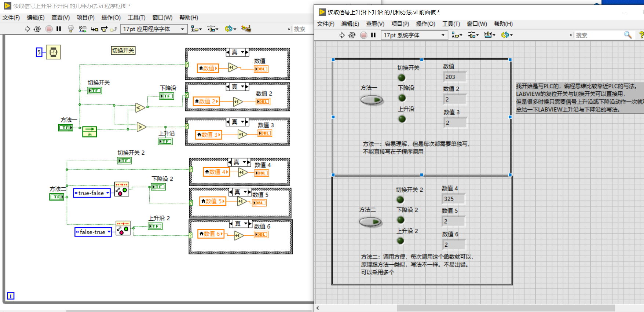Select the 数值 2 local variable node

pyautogui.click(x=206, y=101)
